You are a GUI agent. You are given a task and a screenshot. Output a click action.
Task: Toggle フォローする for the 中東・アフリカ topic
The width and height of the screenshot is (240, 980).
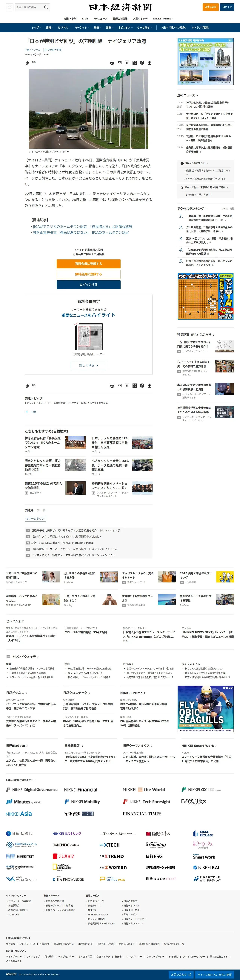click(53, 50)
